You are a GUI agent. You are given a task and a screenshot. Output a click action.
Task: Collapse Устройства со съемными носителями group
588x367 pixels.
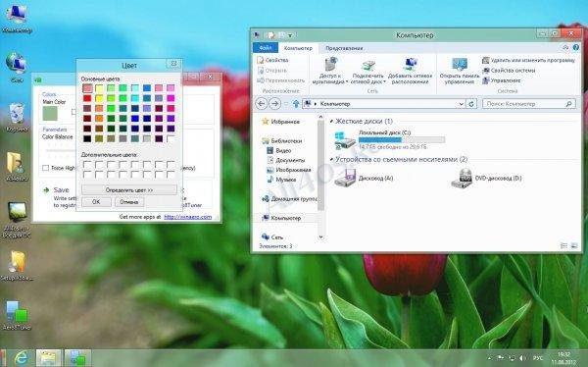[331, 160]
